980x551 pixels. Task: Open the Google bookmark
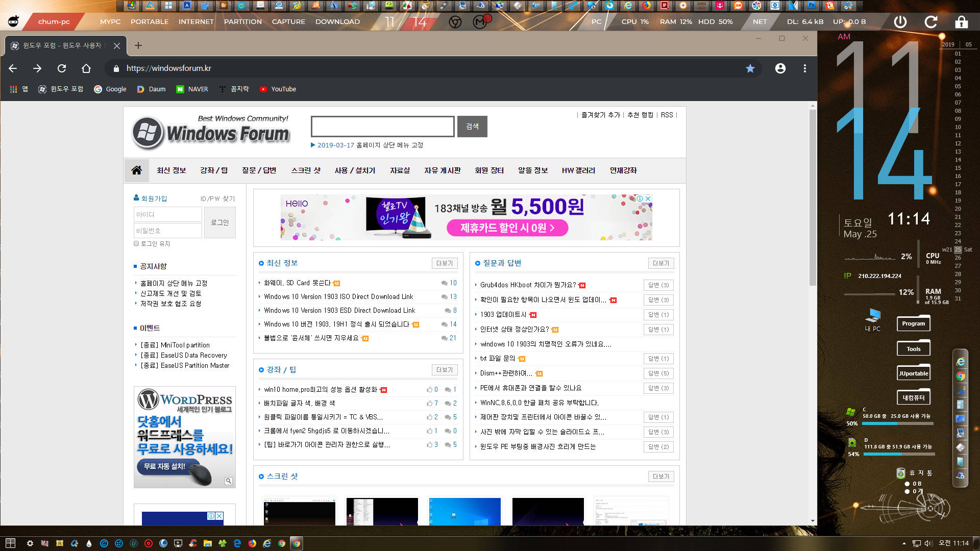click(x=110, y=89)
